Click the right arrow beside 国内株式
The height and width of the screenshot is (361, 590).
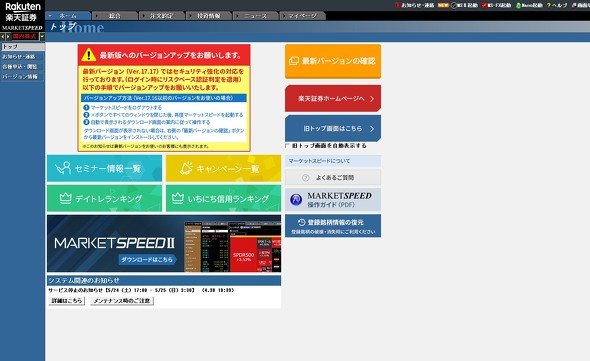(x=8, y=37)
